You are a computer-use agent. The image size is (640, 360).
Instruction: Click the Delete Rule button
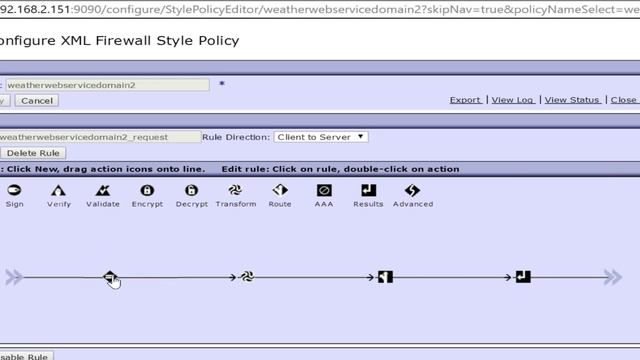click(33, 153)
